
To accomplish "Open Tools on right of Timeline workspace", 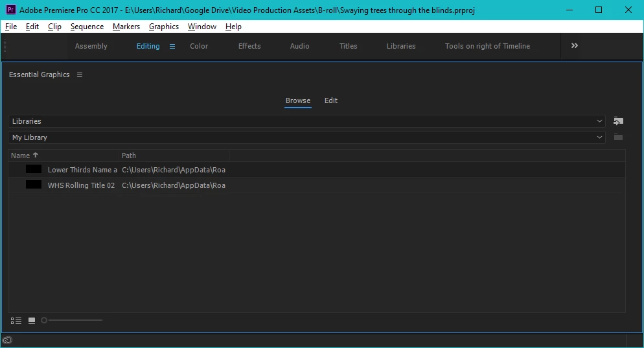I will [x=487, y=46].
